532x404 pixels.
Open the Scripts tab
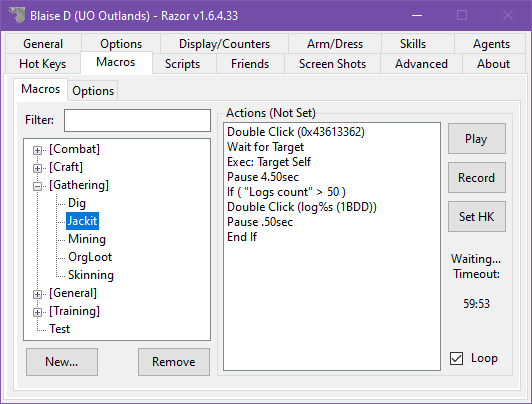(183, 64)
